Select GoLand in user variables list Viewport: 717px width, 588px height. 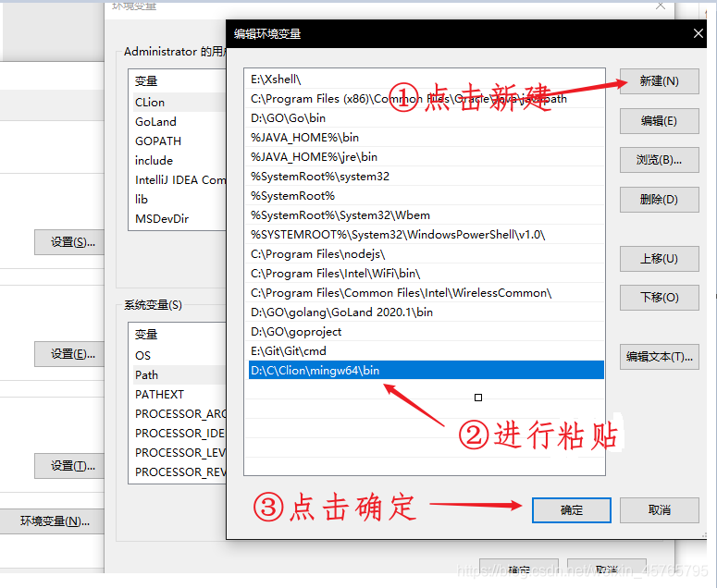coord(178,122)
